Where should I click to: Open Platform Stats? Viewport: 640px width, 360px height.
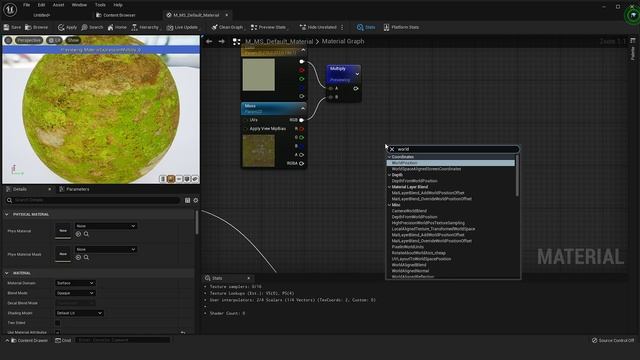click(x=401, y=27)
